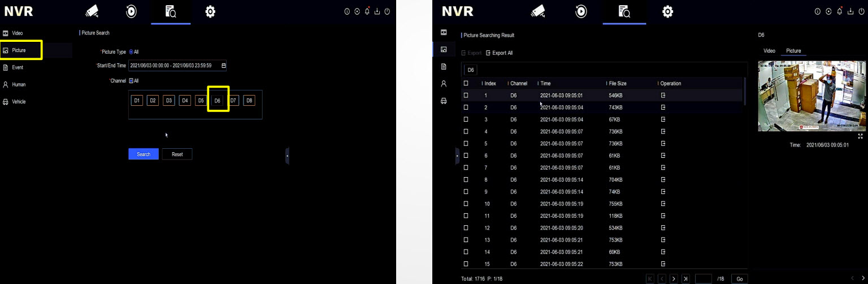The image size is (868, 284).
Task: Click export icon for index 1 row
Action: click(663, 96)
